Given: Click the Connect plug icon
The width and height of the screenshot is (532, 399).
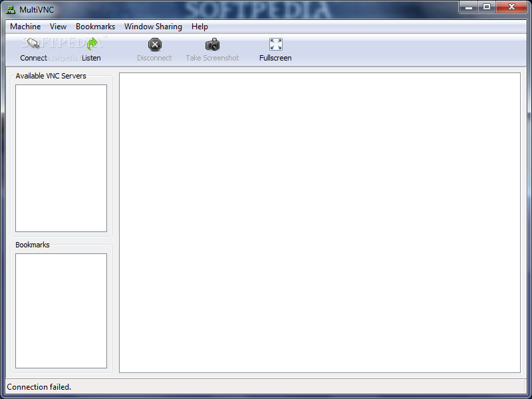Looking at the screenshot, I should tap(33, 44).
